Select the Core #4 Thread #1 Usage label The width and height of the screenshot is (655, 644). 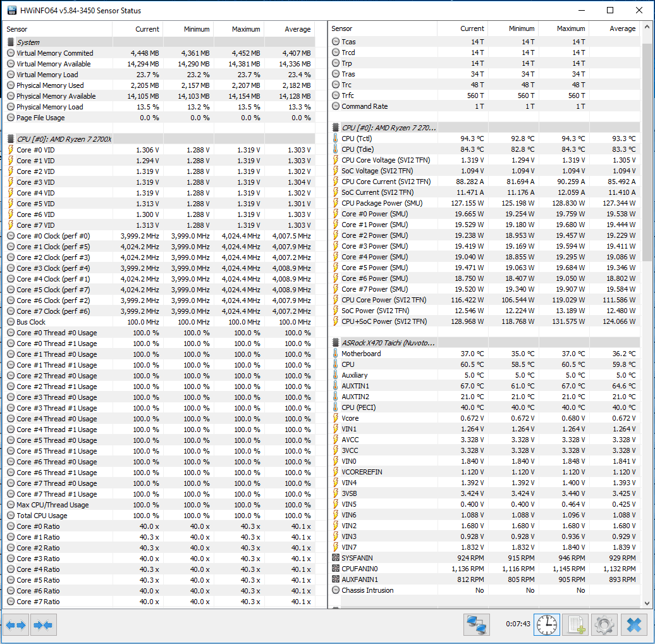pyautogui.click(x=57, y=429)
